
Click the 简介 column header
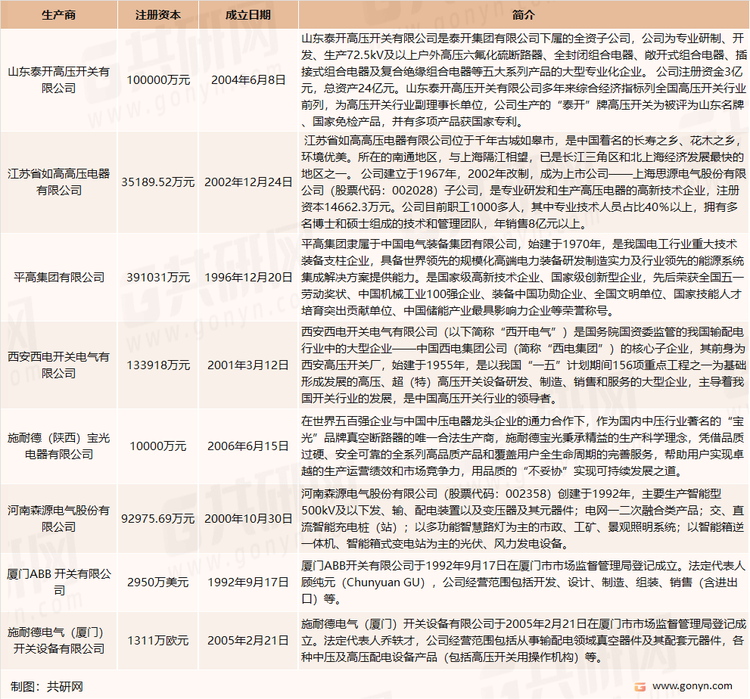coord(523,15)
